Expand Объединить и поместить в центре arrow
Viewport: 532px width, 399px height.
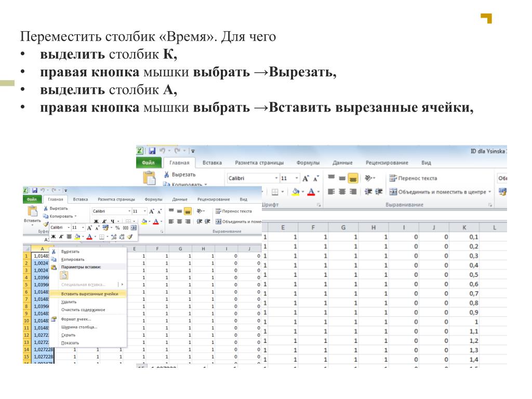489,192
